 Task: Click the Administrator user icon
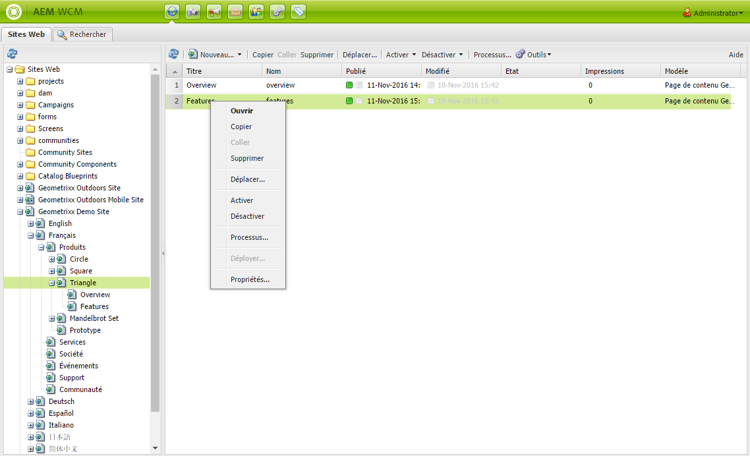coord(687,12)
